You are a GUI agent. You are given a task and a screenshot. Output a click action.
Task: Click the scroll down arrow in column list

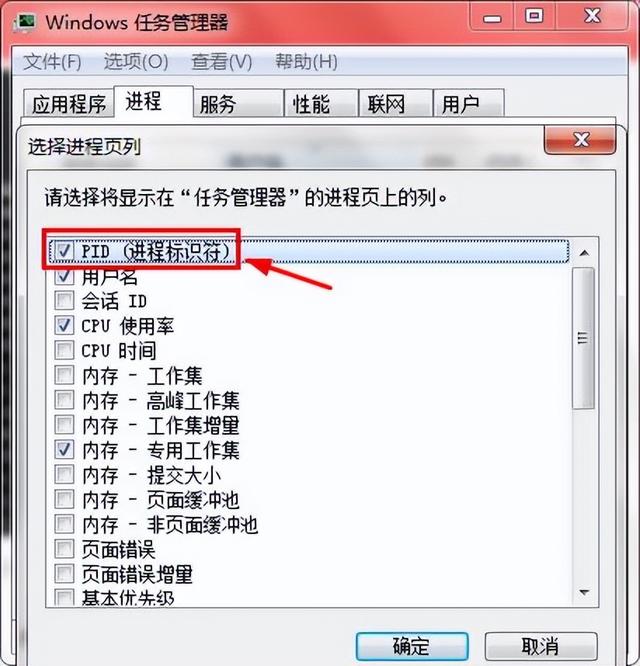(584, 592)
